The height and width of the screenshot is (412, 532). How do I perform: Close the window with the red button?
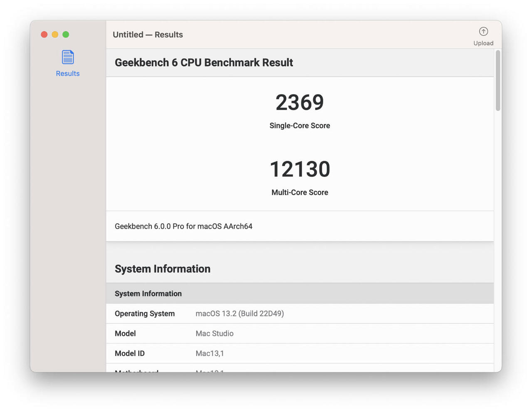(44, 34)
